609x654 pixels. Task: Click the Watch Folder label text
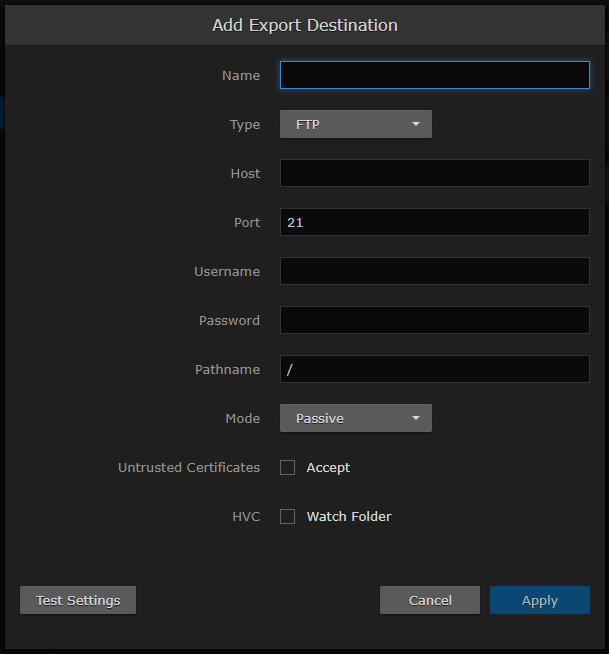348,516
